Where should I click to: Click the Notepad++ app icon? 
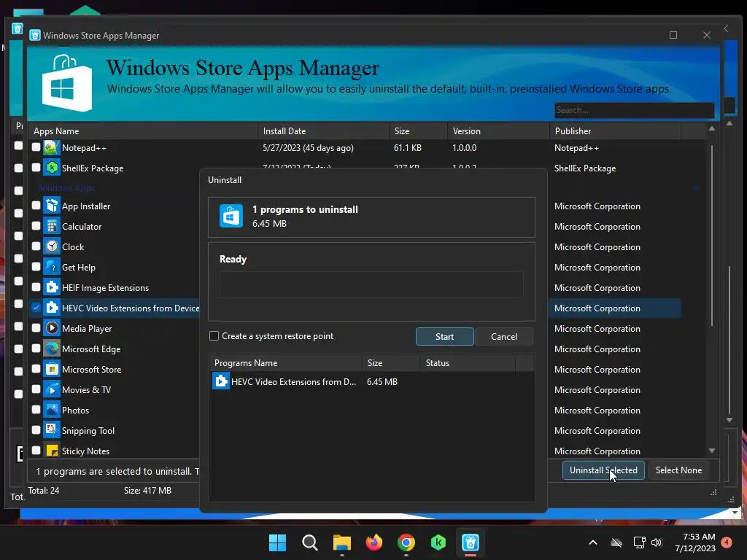(52, 147)
